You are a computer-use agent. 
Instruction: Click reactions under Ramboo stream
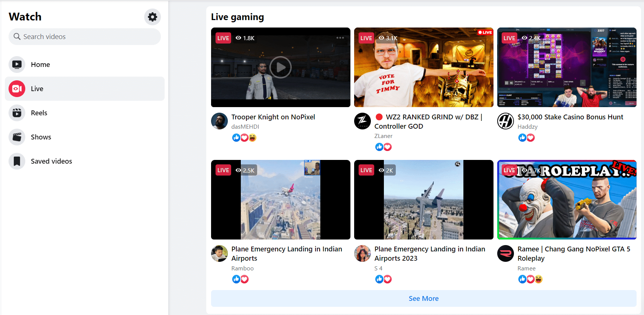[240, 279]
